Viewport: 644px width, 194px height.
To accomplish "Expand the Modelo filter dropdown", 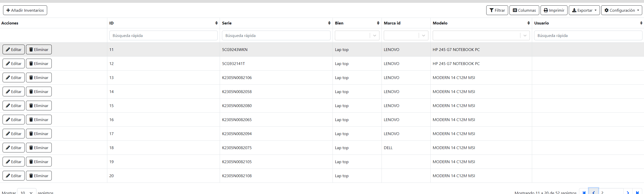I will pos(525,36).
